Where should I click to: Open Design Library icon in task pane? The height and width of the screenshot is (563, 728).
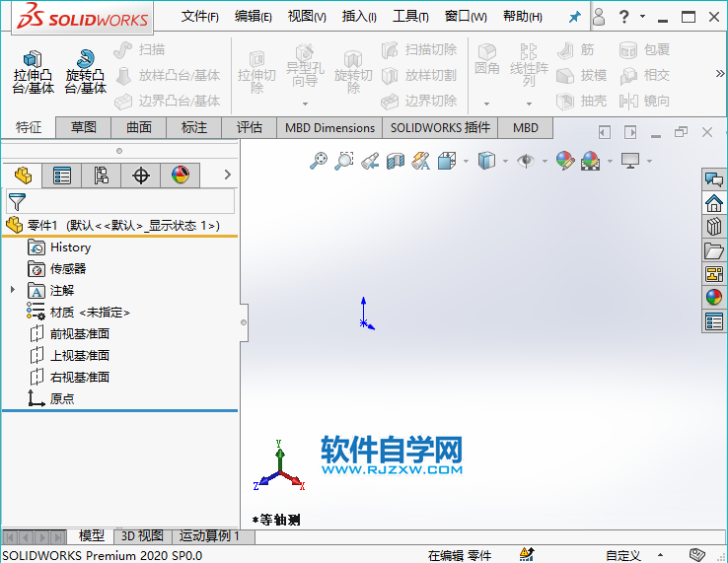[714, 227]
